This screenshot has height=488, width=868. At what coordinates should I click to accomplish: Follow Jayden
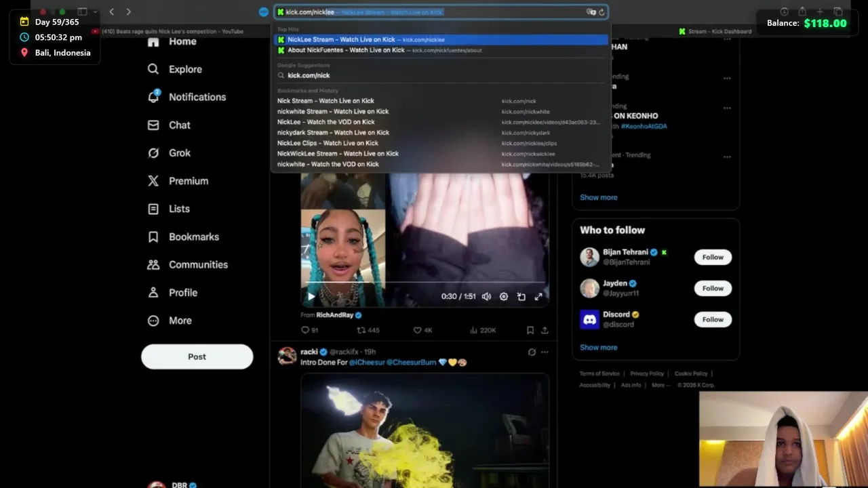point(713,288)
